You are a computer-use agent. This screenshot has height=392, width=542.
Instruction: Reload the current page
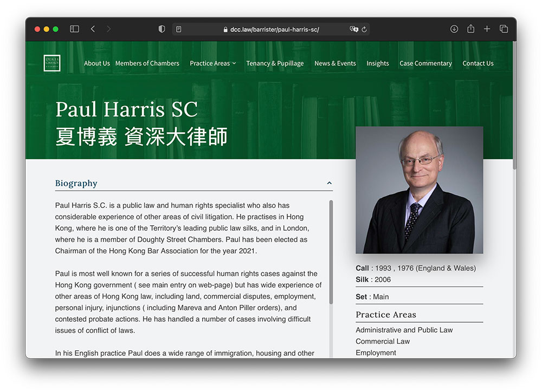(x=365, y=29)
